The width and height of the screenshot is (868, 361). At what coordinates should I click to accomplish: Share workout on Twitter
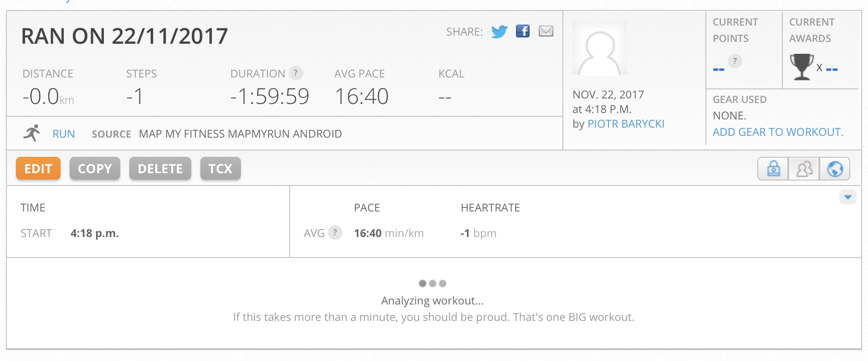[x=499, y=31]
